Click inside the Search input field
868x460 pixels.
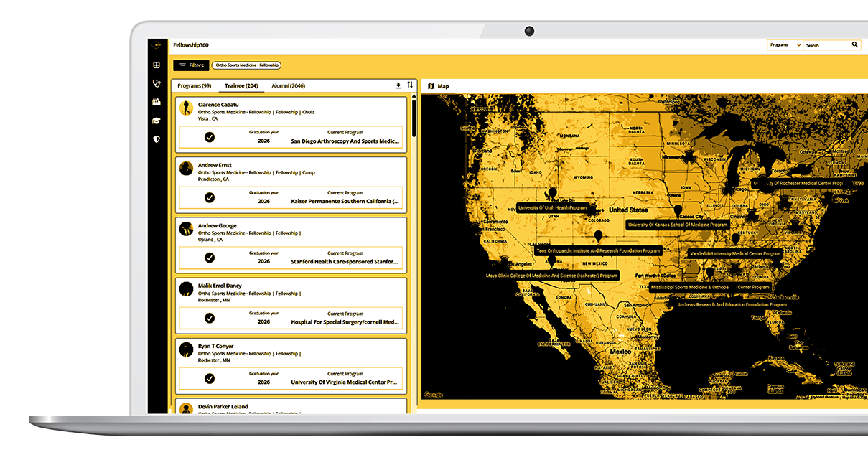(826, 44)
